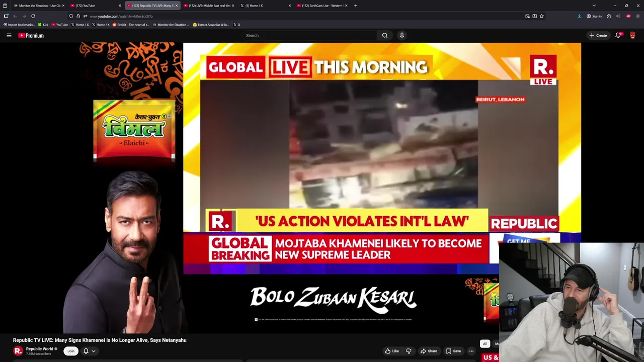Open Monitor the Situation bookmark
This screenshot has width=644, height=362.
click(x=172, y=25)
